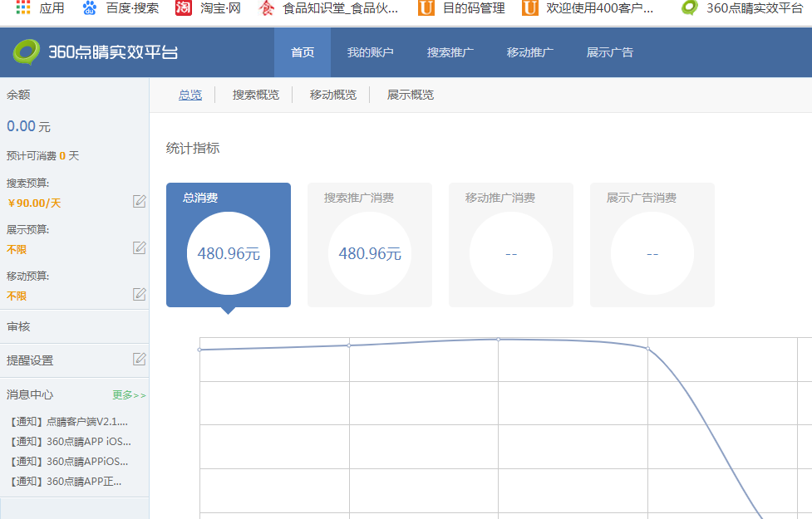The image size is (812, 519).
Task: Open the 提醒设置 edit icon
Action: pos(140,359)
